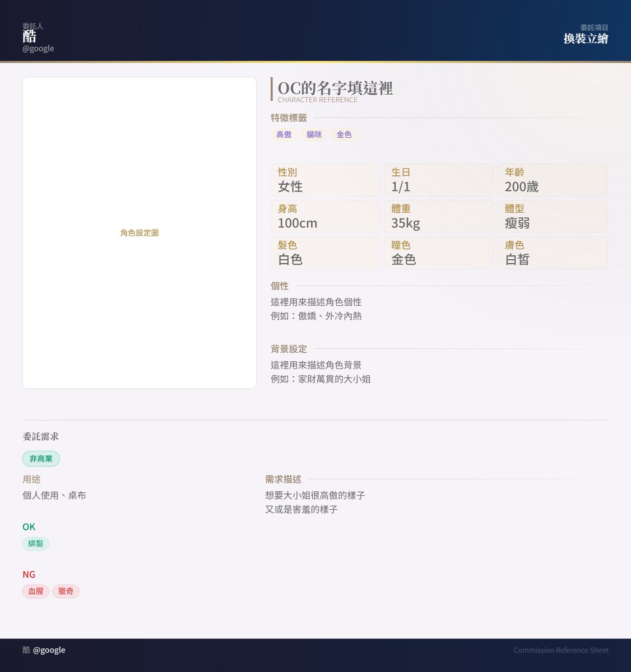Click the 性別 女性 field card
This screenshot has height=672, width=631.
pyautogui.click(x=325, y=180)
